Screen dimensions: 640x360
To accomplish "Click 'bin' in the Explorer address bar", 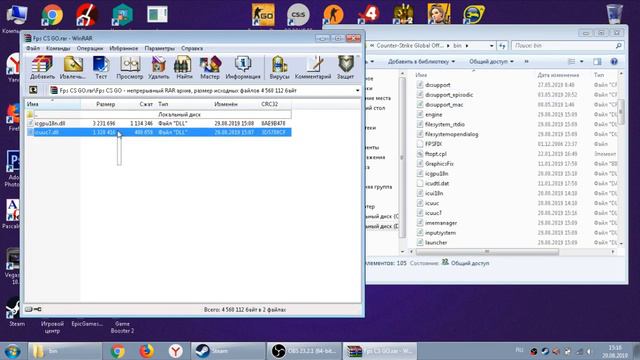I will 457,46.
